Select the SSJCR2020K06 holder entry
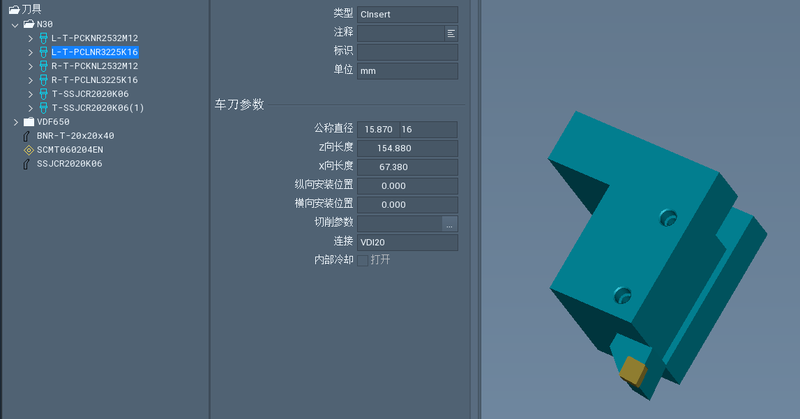 point(69,164)
